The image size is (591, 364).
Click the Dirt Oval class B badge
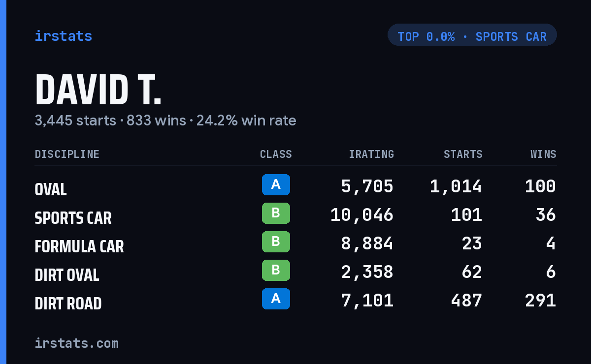tap(276, 270)
